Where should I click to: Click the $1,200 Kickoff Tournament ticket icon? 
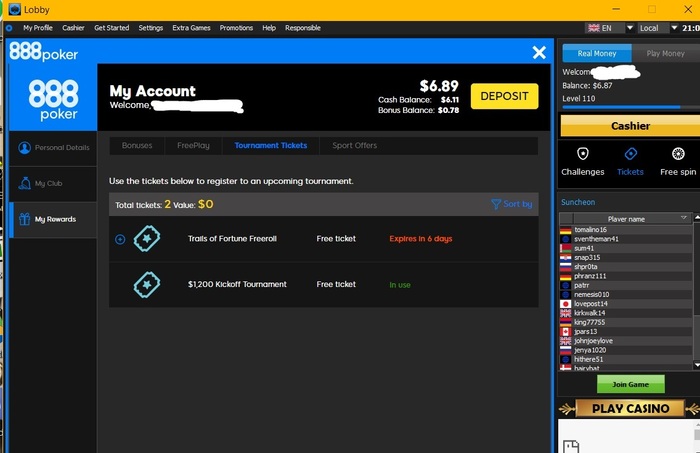coord(147,284)
